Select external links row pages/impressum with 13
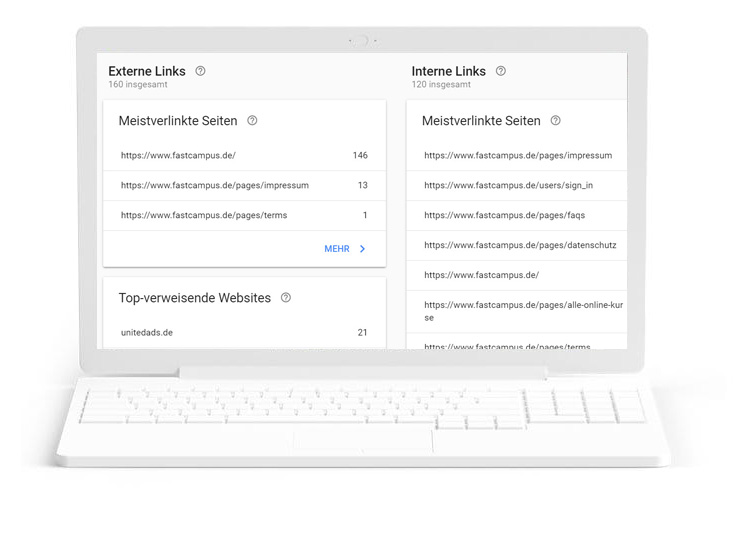This screenshot has height=548, width=739. [245, 186]
